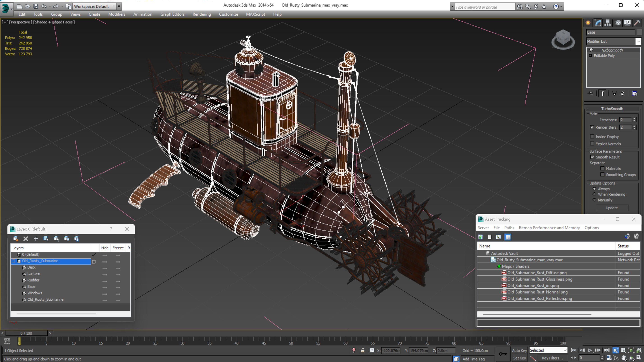Increase Iterations spinner value

(634, 118)
